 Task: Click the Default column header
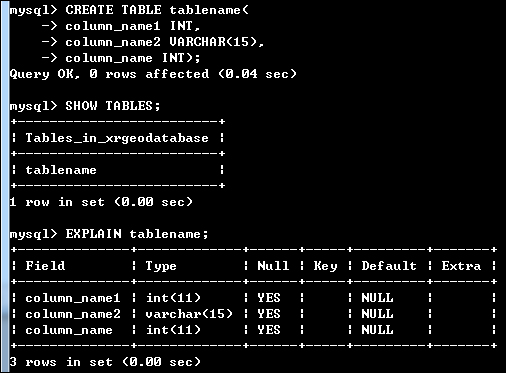pyautogui.click(x=389, y=266)
